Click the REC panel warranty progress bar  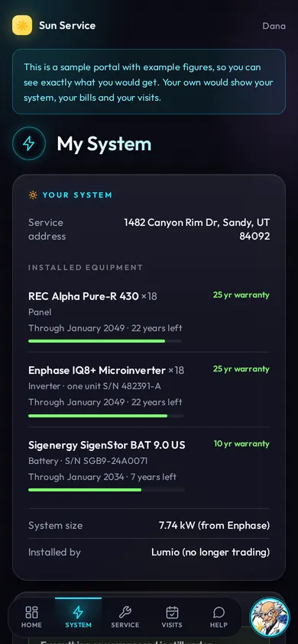105,341
